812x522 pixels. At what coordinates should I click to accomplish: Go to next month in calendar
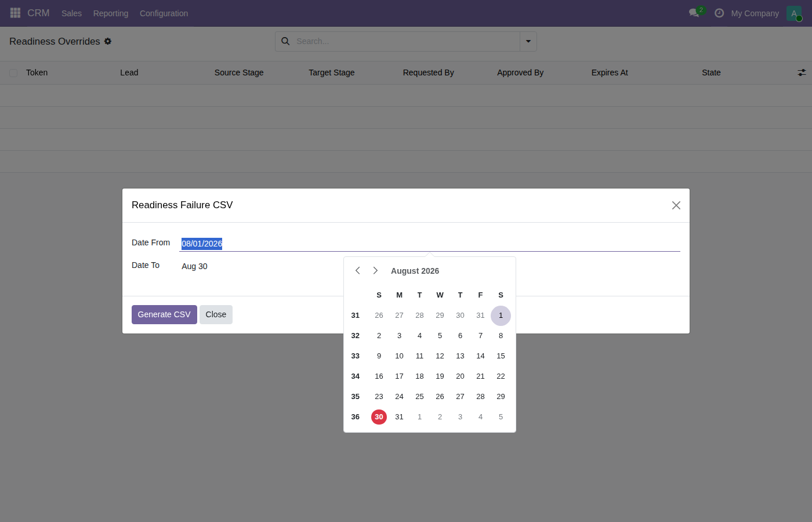[375, 271]
